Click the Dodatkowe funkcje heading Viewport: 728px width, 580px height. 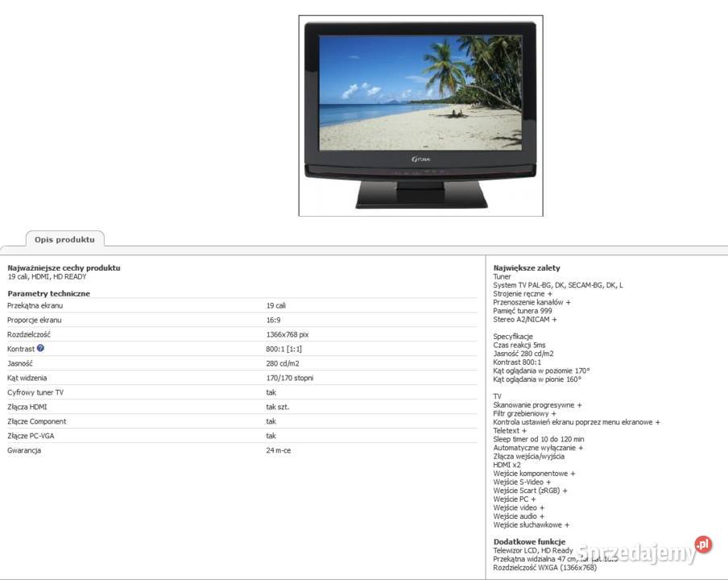(x=529, y=541)
